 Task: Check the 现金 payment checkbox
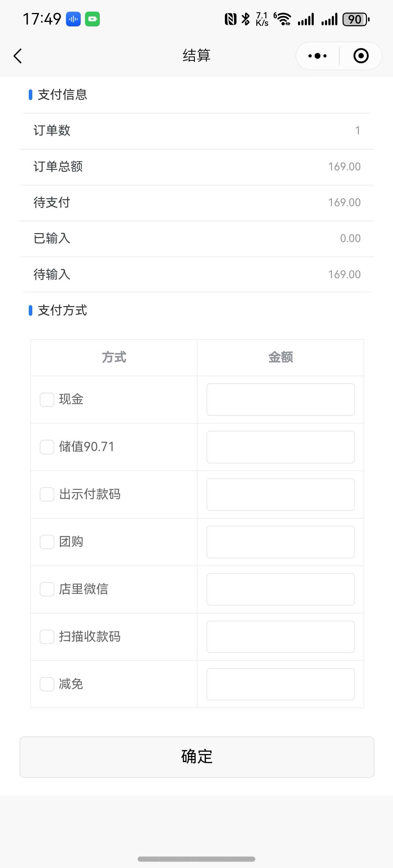(x=47, y=400)
